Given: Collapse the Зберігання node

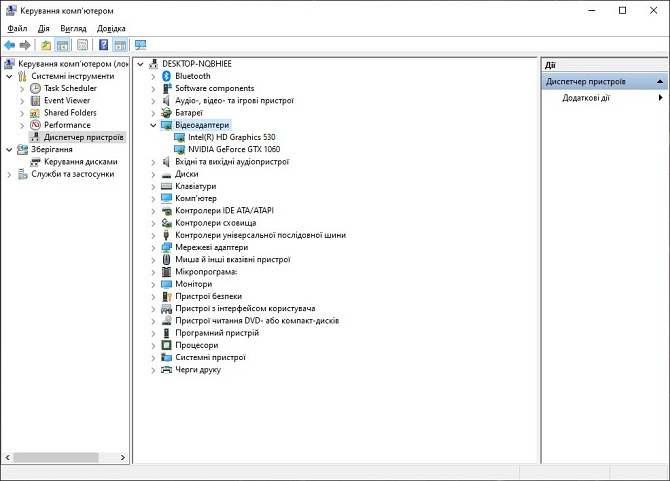Looking at the screenshot, I should [x=9, y=150].
